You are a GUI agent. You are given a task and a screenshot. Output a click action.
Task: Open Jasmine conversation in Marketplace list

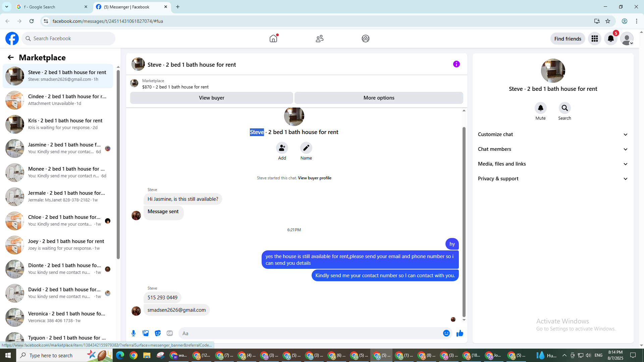point(58,148)
